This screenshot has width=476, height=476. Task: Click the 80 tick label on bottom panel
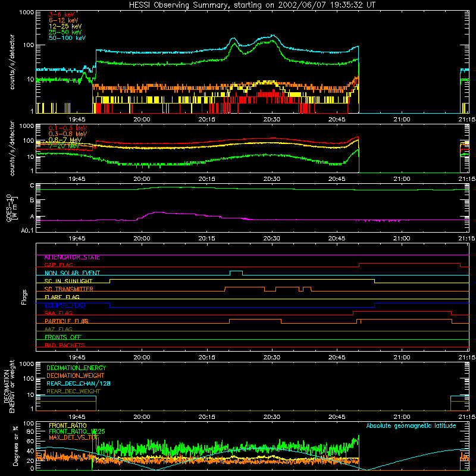pyautogui.click(x=30, y=431)
